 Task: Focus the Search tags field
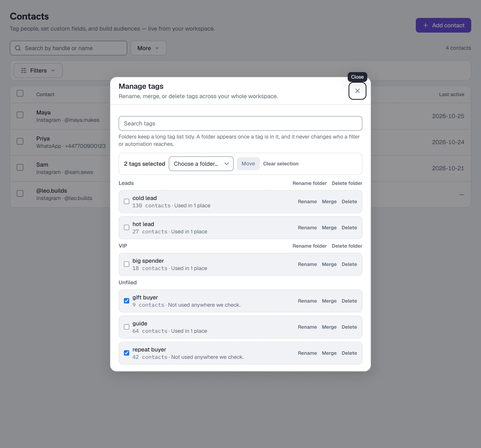(240, 124)
